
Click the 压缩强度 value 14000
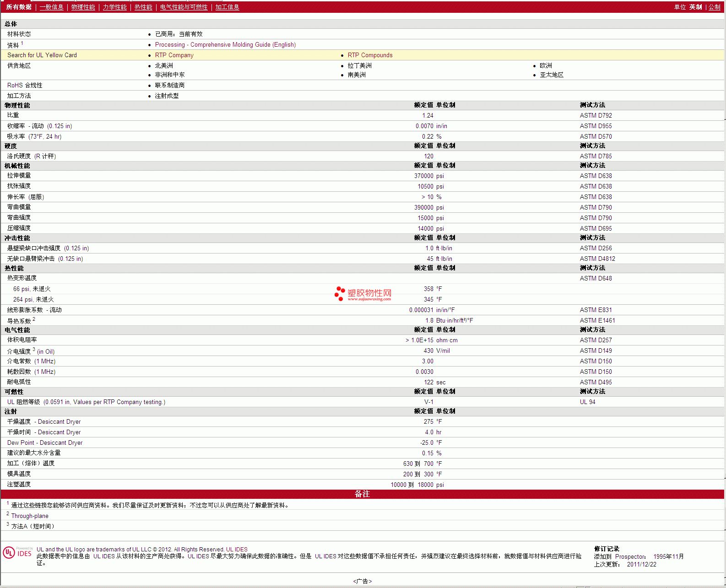426,229
